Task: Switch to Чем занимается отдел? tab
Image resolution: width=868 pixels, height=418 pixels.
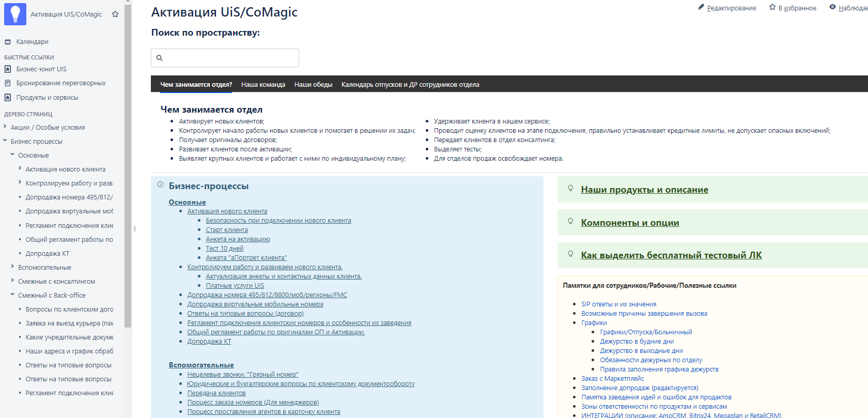Action: point(196,84)
